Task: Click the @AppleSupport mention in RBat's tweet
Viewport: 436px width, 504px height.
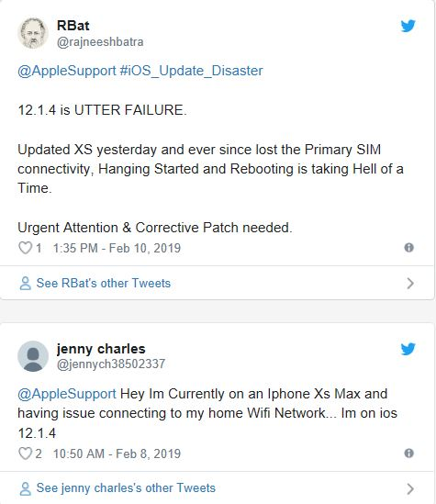Action: coord(67,71)
